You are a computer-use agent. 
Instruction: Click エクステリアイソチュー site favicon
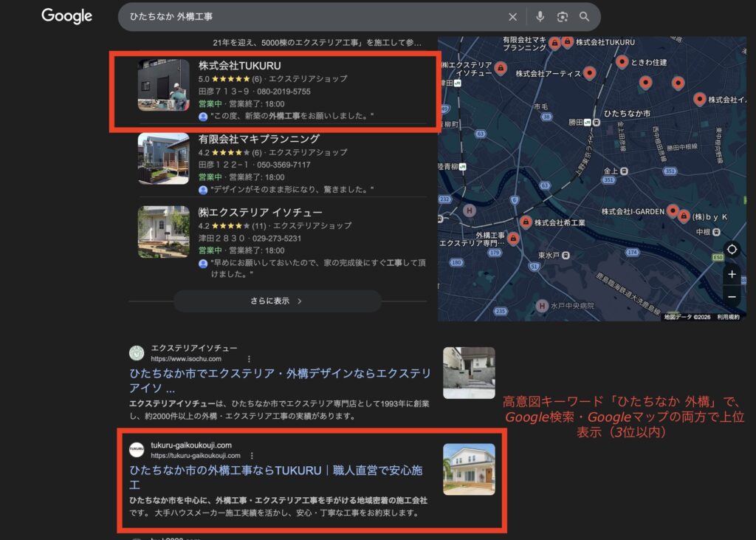pyautogui.click(x=137, y=353)
